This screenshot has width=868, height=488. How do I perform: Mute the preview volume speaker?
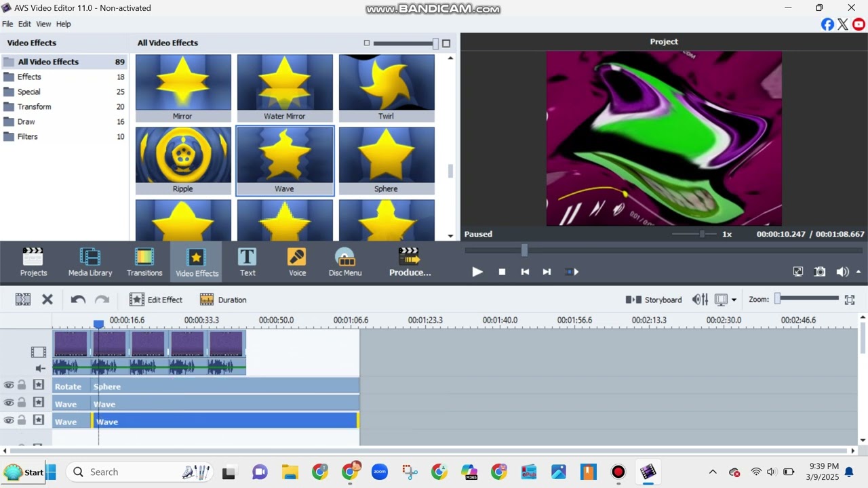[842, 272]
